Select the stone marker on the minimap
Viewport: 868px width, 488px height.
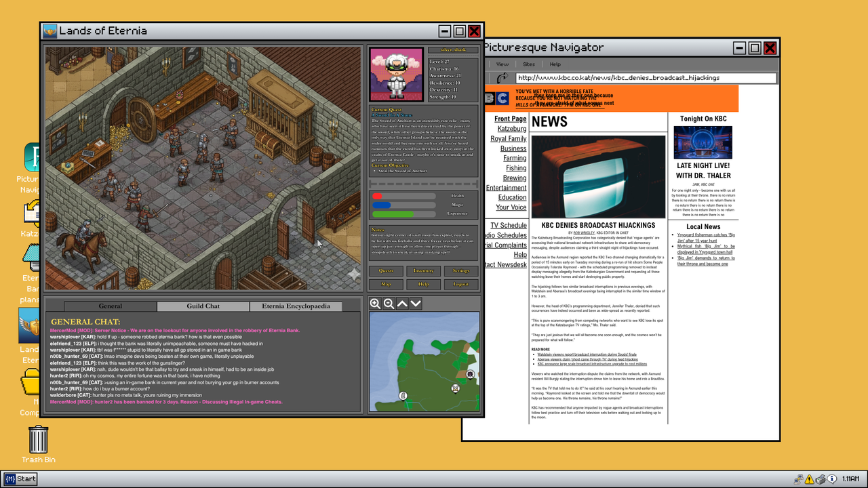402,396
